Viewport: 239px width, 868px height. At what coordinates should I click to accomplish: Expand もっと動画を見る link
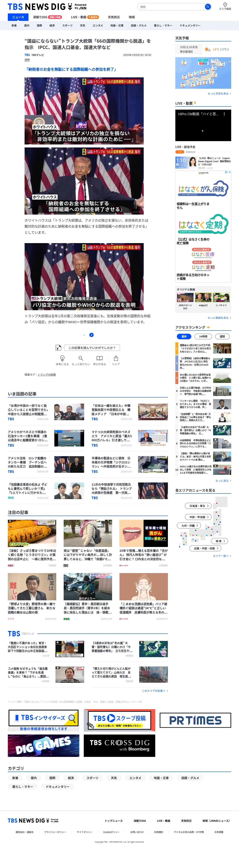tap(219, 318)
